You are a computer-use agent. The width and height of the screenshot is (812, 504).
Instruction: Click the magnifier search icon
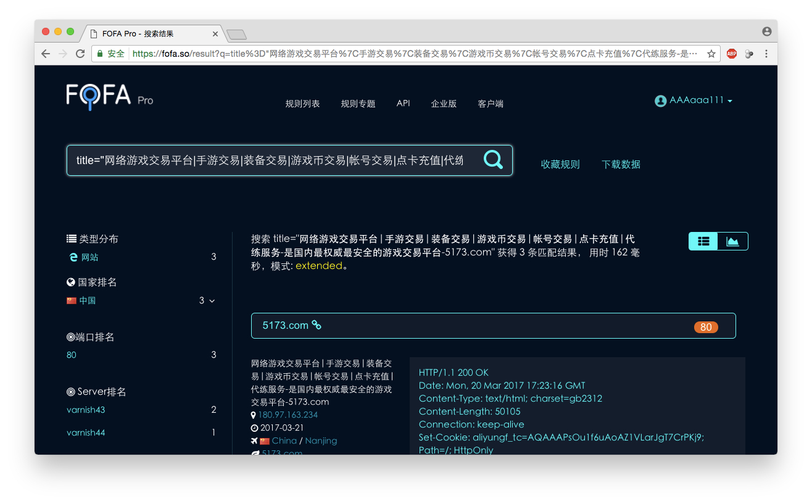tap(493, 160)
